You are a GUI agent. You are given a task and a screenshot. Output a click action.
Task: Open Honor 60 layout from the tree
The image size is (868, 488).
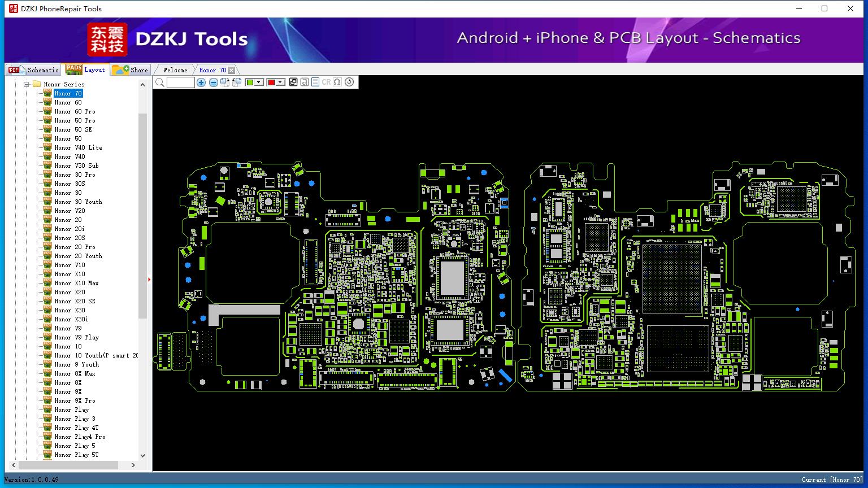pyautogui.click(x=68, y=102)
